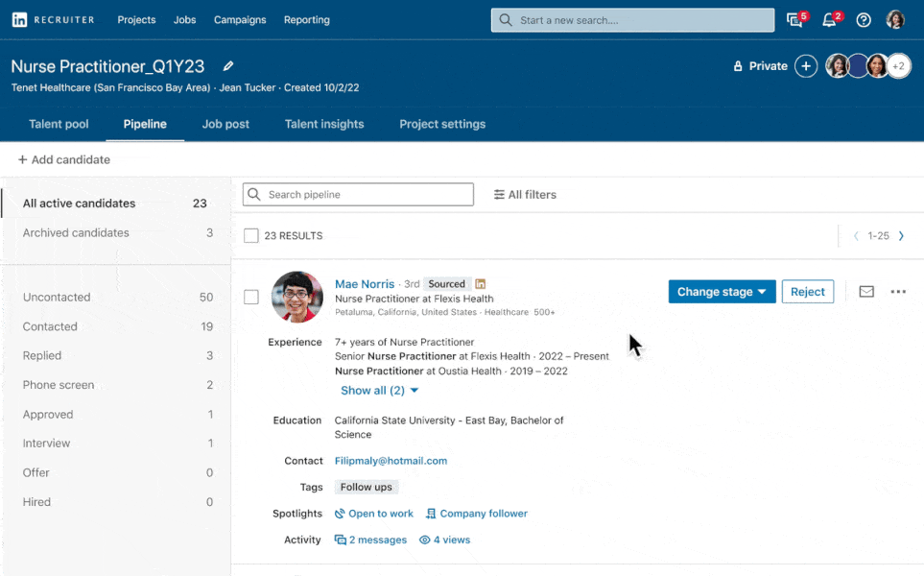Open the Projects menu
The image size is (924, 576).
pos(136,19)
